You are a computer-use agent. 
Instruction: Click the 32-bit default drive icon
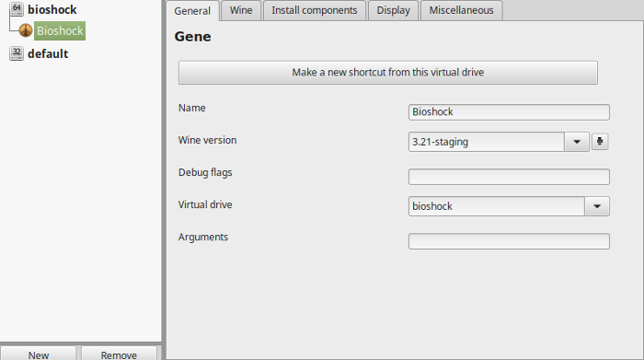[17, 53]
